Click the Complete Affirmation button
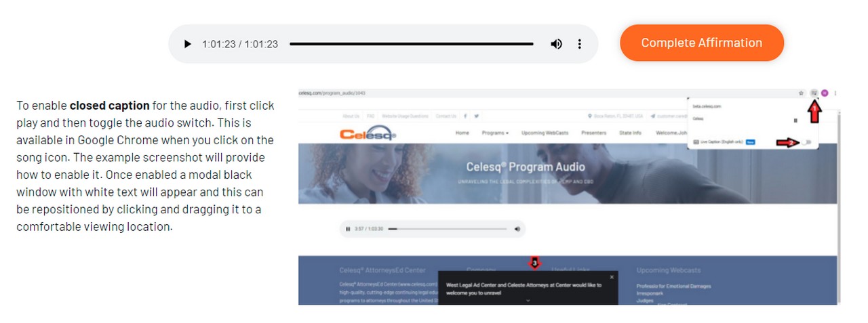This screenshot has height=323, width=868. (701, 43)
